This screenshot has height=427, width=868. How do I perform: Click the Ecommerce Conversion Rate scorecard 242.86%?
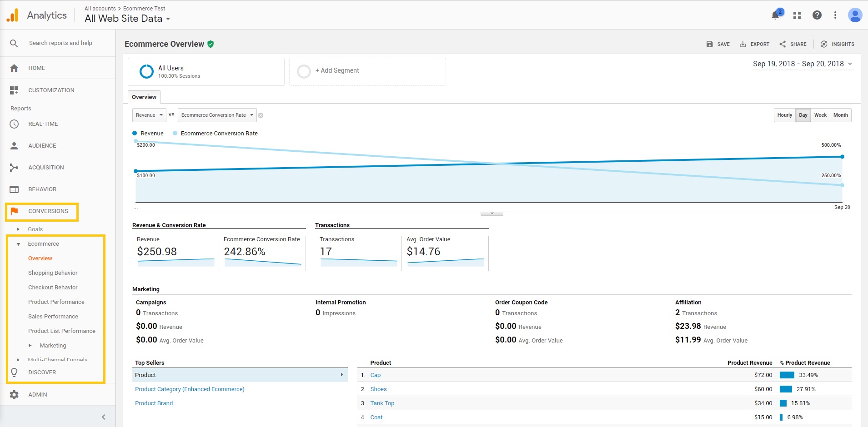(245, 252)
